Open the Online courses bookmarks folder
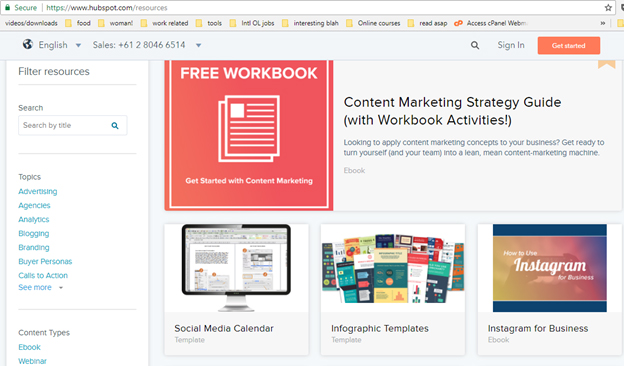 [373, 23]
